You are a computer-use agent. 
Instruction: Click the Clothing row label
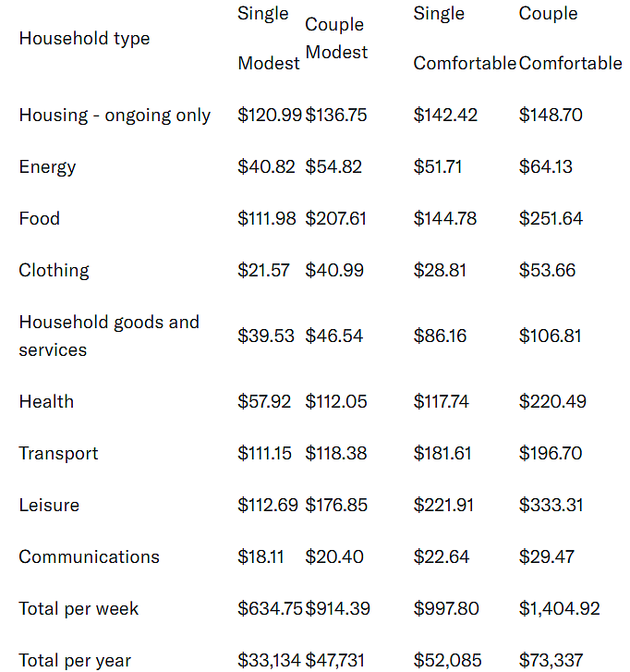coord(54,271)
